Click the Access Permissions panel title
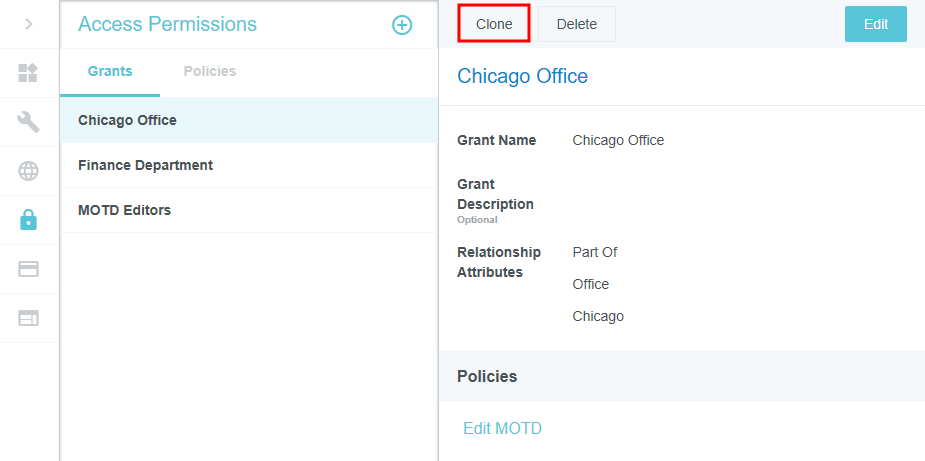Image resolution: width=925 pixels, height=461 pixels. (167, 24)
